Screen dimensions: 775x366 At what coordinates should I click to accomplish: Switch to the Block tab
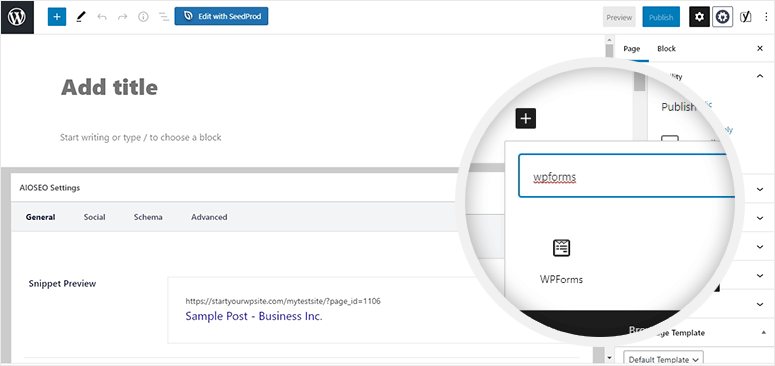click(666, 48)
